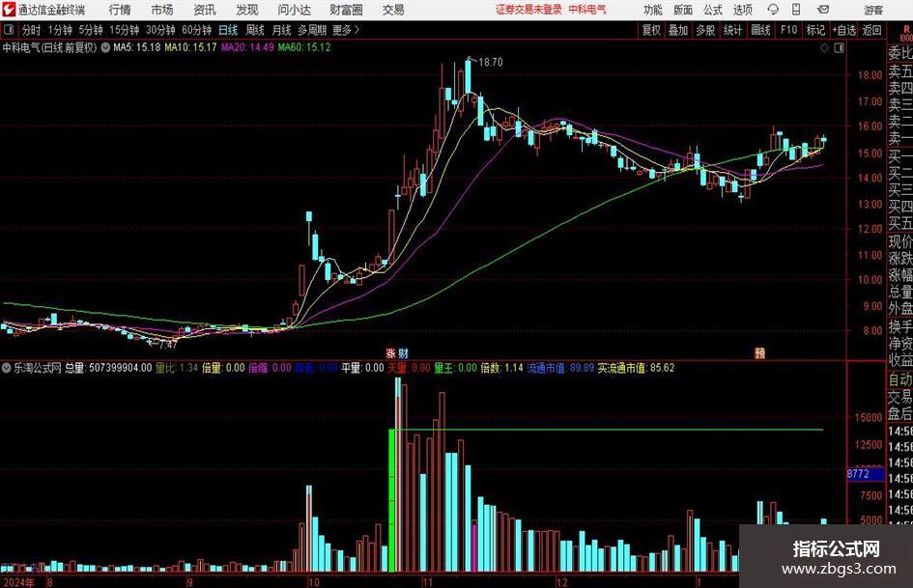Add stock via +自选 button
The width and height of the screenshot is (913, 588).
[843, 30]
